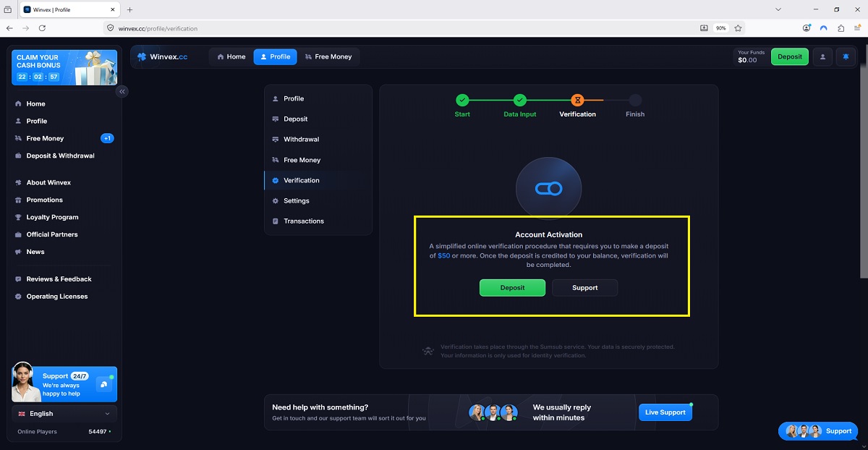The height and width of the screenshot is (450, 868).
Task: Open Loyalty Program in the sidebar
Action: tap(52, 217)
